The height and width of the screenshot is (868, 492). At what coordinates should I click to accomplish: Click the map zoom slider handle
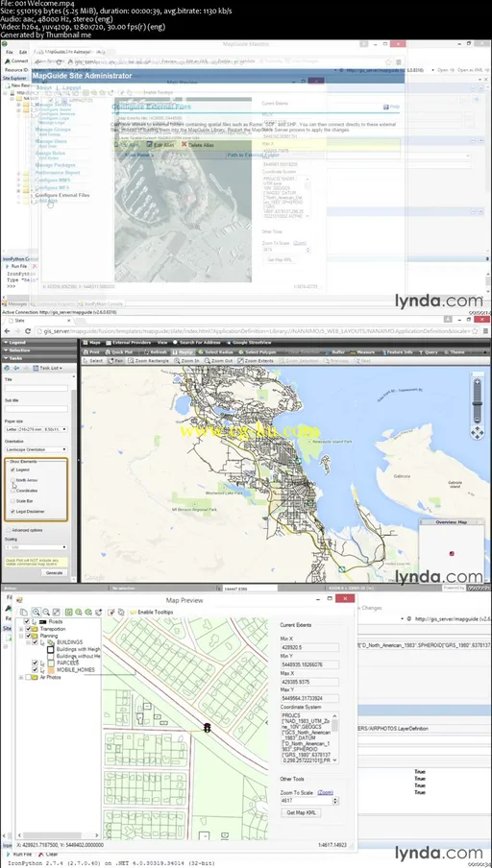tap(477, 402)
